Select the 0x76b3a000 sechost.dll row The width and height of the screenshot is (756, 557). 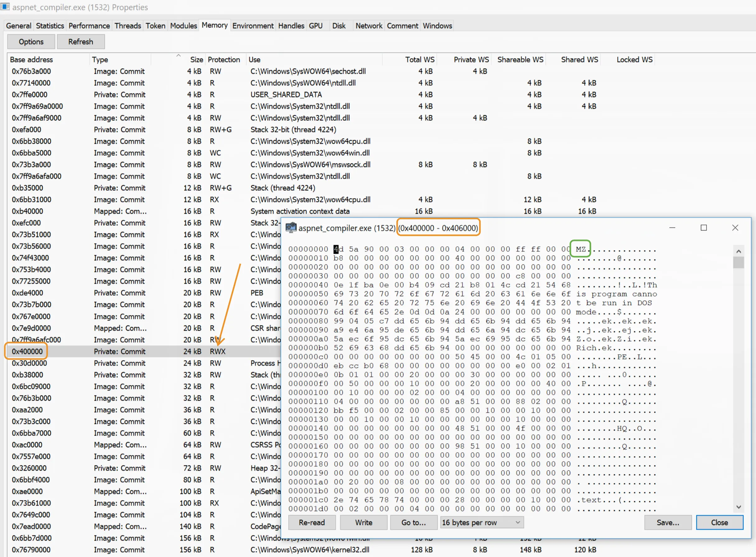(x=381, y=71)
